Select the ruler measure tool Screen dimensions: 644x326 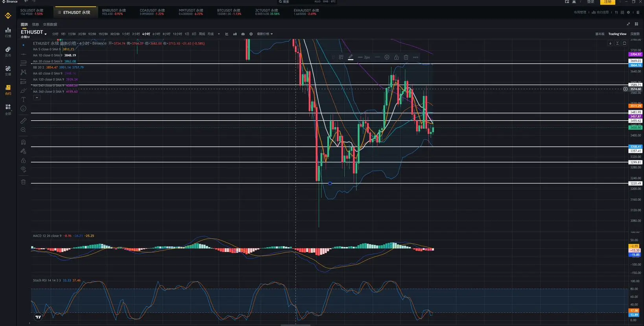tap(23, 120)
